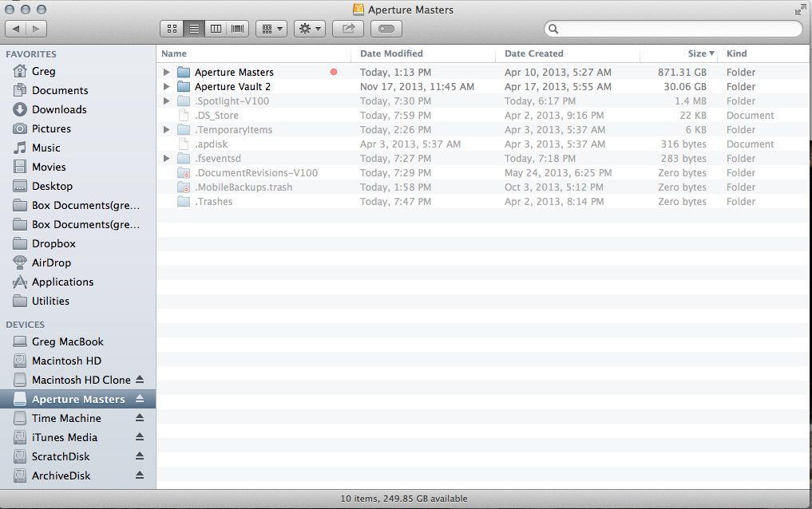Eject the Time Machine volume
The height and width of the screenshot is (509, 812).
(x=140, y=418)
